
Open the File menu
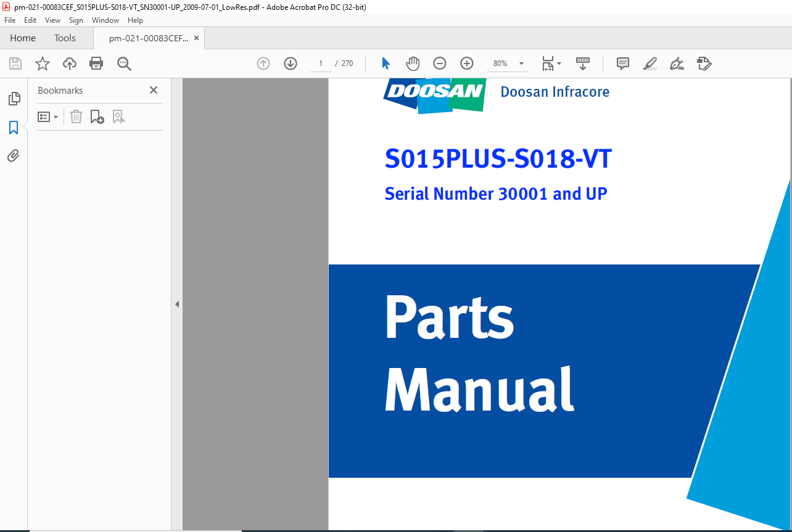click(x=10, y=20)
